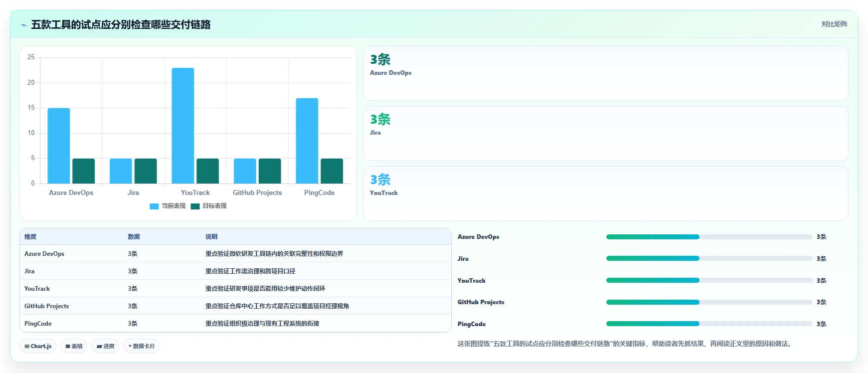The image size is (868, 373).
Task: Click the 数据 column header
Action: click(x=134, y=237)
